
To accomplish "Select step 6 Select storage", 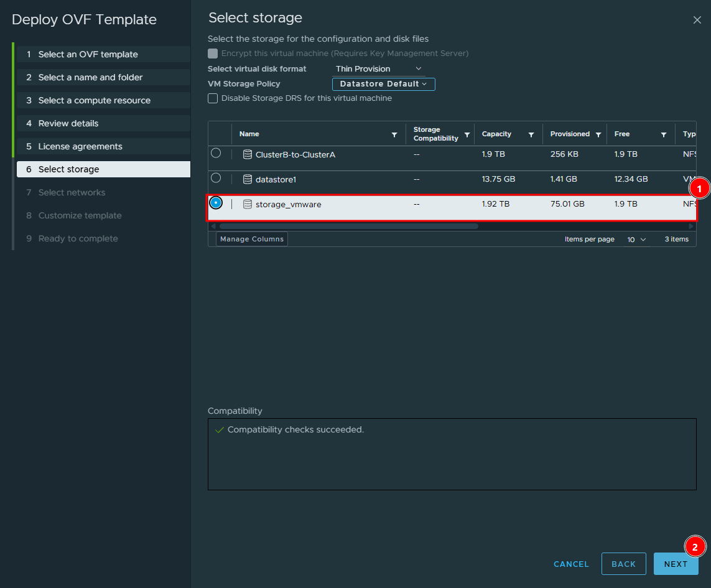I will pyautogui.click(x=103, y=169).
